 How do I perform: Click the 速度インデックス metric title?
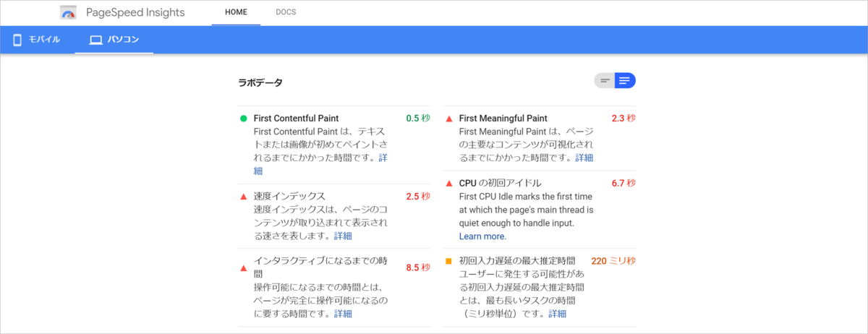[289, 196]
